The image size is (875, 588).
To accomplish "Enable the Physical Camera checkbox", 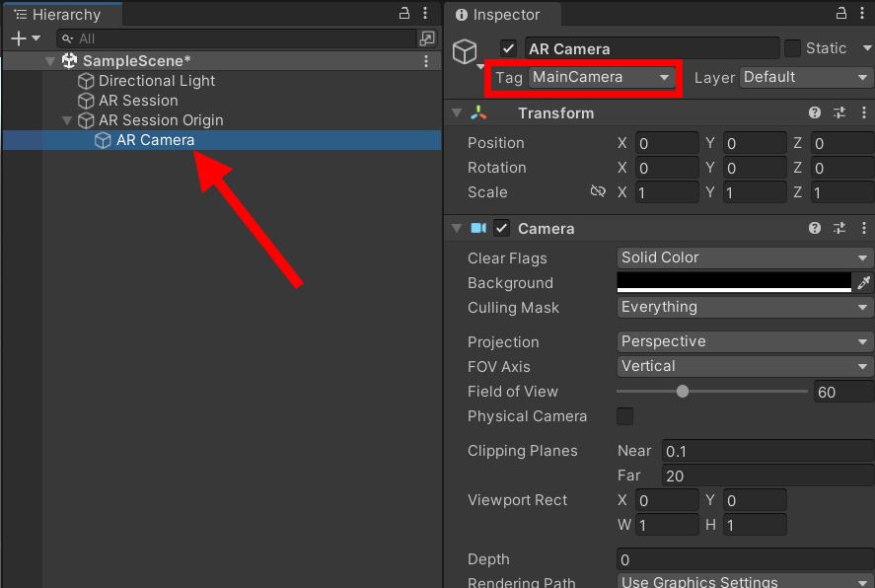I will point(625,416).
